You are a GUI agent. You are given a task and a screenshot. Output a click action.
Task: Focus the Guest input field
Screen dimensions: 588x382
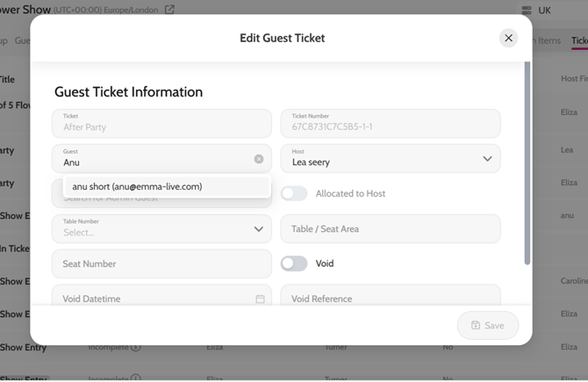coord(161,159)
